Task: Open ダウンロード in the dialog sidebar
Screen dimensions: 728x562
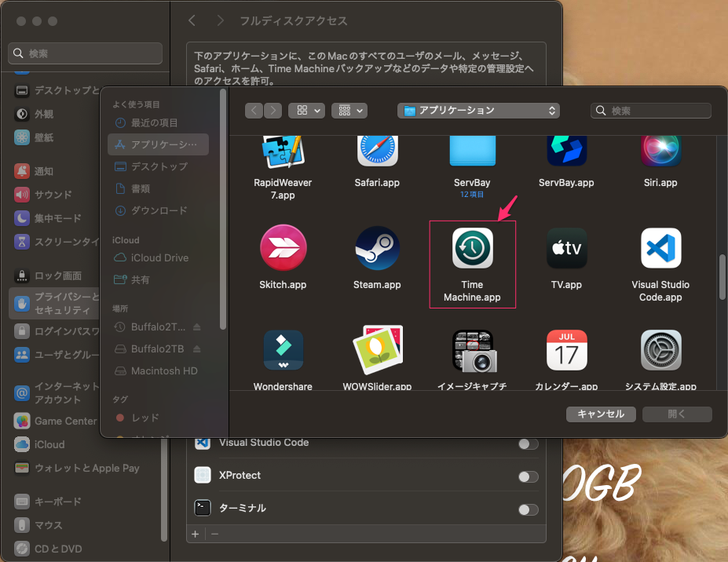Action: 159,210
